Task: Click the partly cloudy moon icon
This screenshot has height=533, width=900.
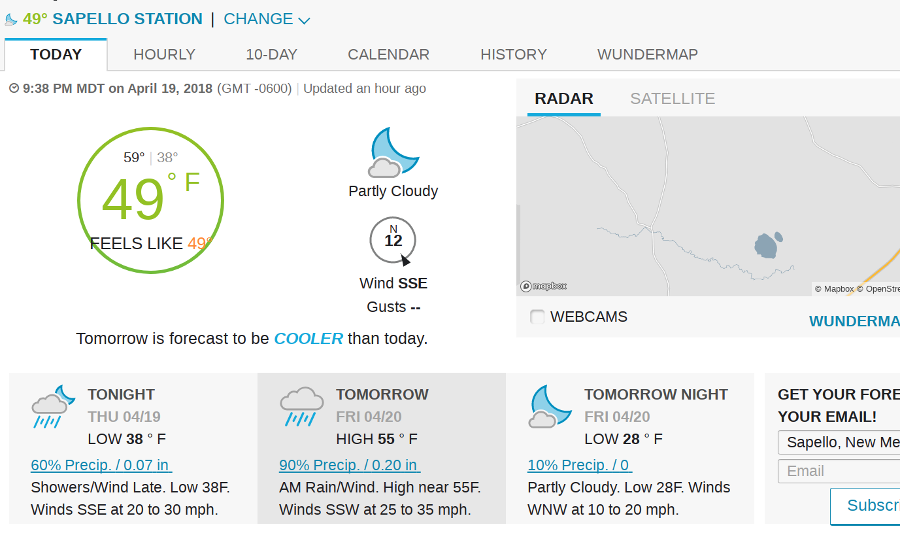Action: 393,153
